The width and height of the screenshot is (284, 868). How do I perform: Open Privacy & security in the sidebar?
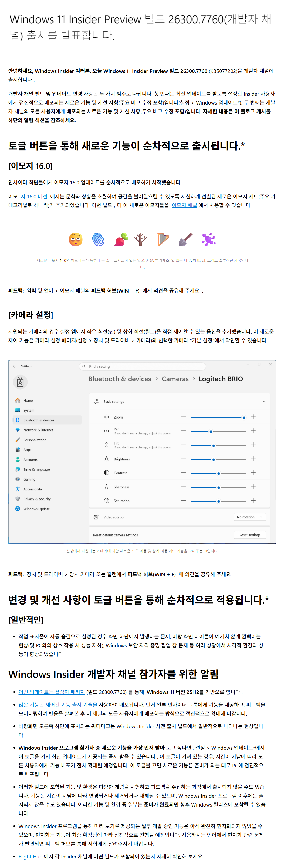click(x=47, y=499)
